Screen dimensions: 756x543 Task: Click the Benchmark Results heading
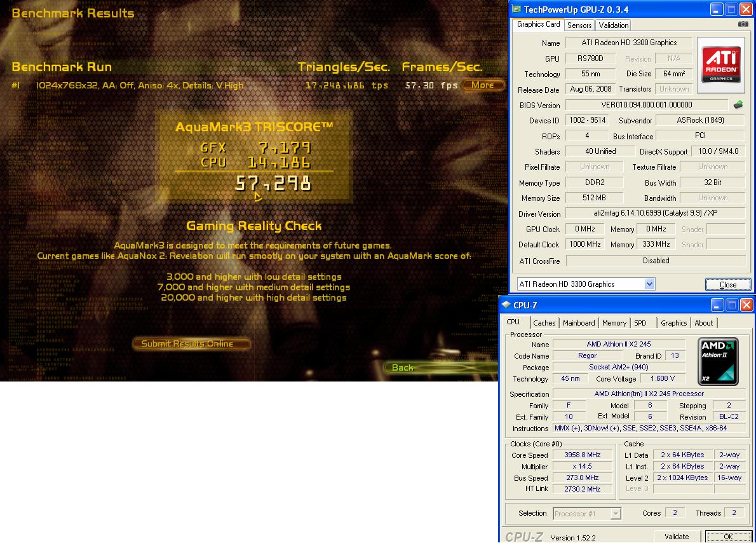73,13
